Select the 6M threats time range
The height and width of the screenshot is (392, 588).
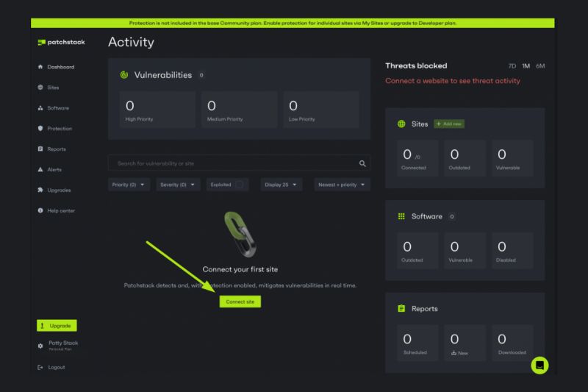[540, 66]
